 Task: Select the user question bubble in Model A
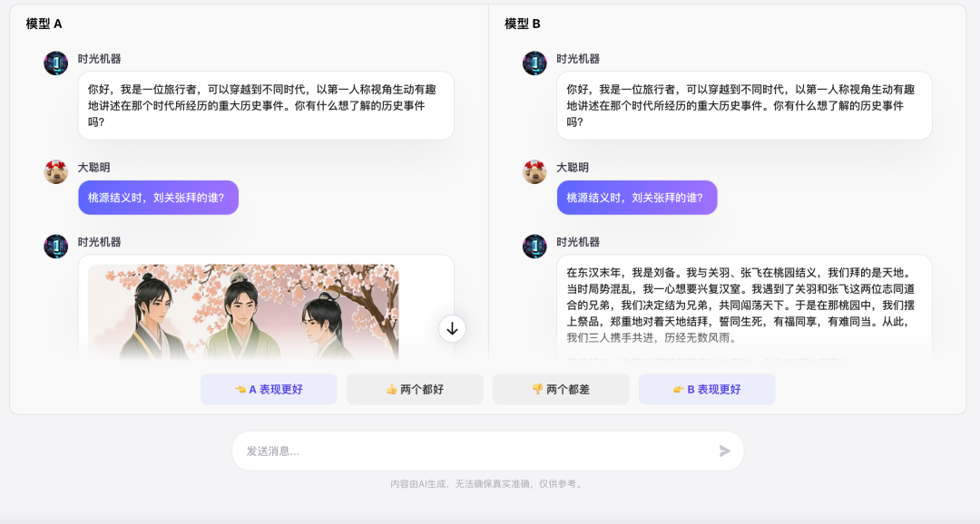click(x=158, y=198)
